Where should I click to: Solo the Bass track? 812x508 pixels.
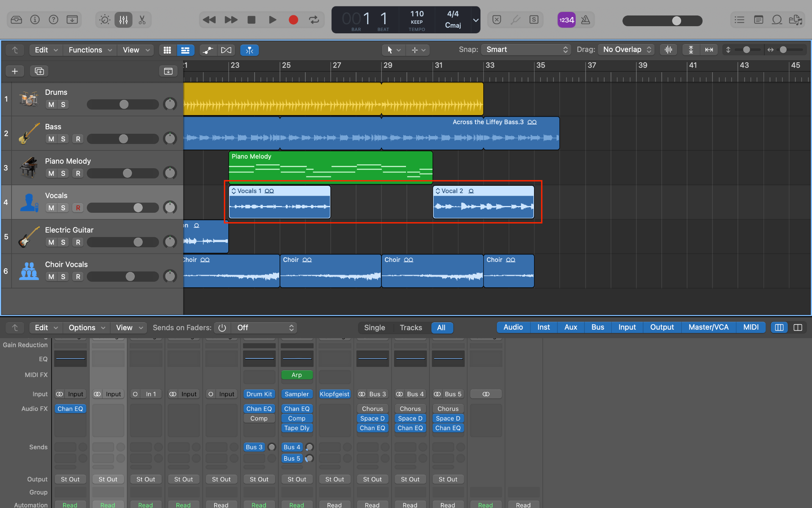tap(63, 139)
